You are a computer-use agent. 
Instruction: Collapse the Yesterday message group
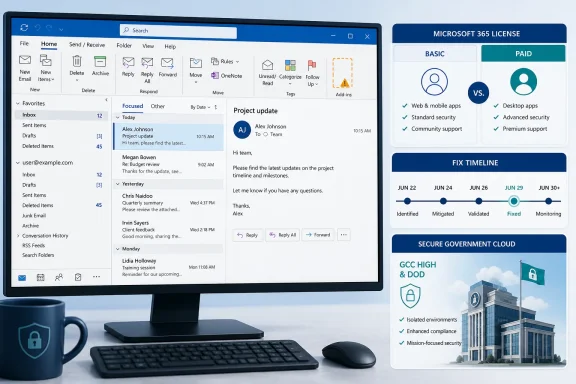tap(118, 184)
